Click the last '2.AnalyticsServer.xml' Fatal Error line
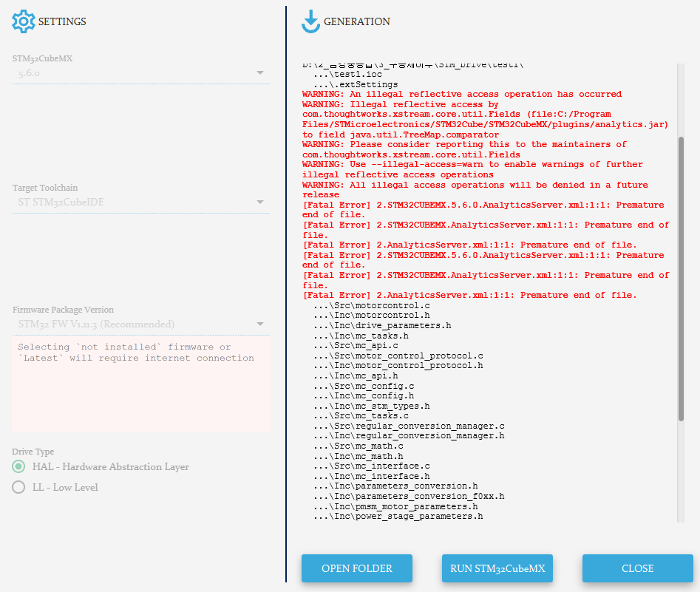Viewport: 700px width, 592px height. point(469,296)
